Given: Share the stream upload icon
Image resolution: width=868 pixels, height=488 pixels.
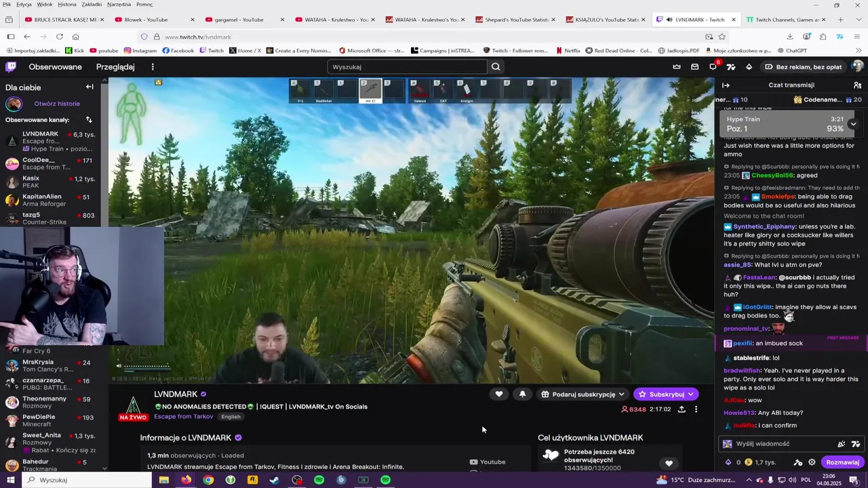Looking at the screenshot, I should point(682,409).
